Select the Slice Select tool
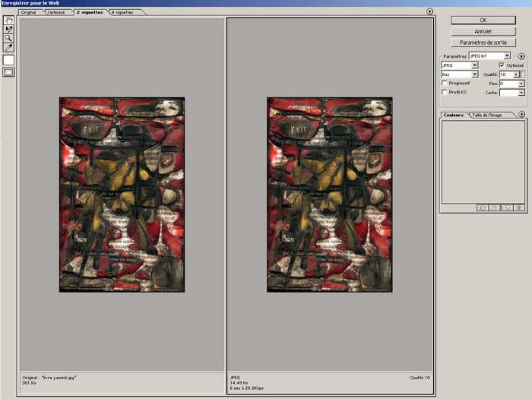Viewport: 532px width, 399px height. pyautogui.click(x=9, y=30)
